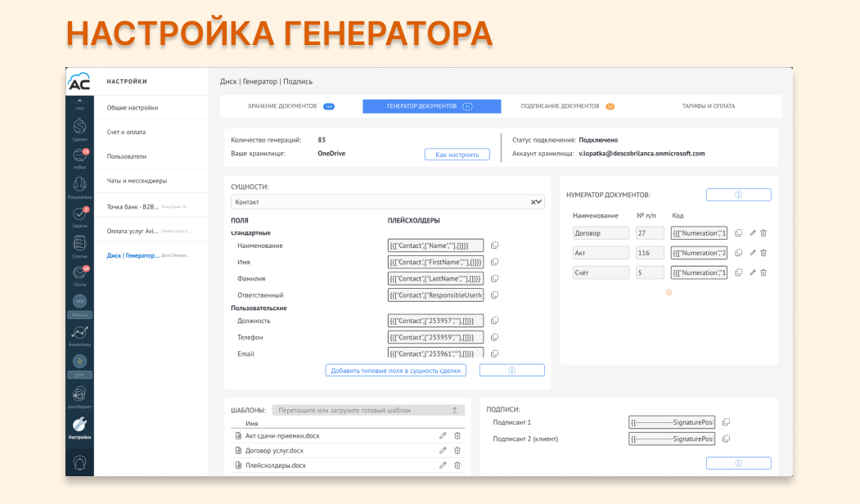
Task: Edit Договор услуг.docx template
Action: point(443,450)
